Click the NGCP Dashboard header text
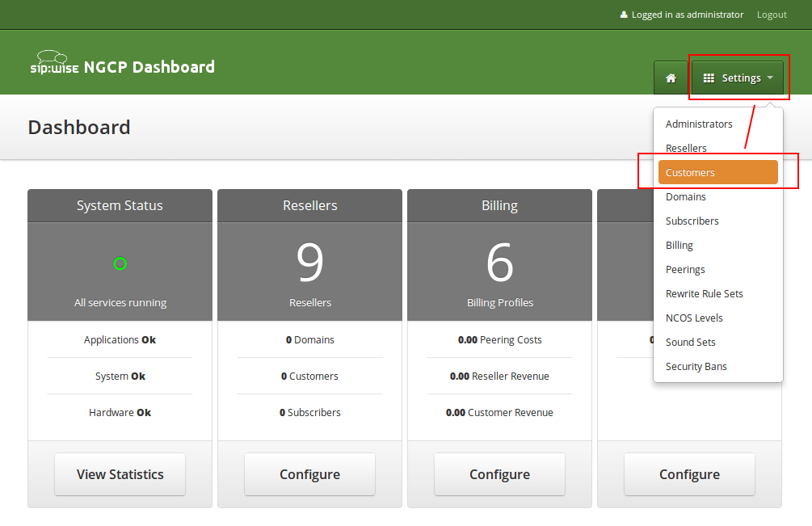This screenshot has height=526, width=812. [147, 67]
